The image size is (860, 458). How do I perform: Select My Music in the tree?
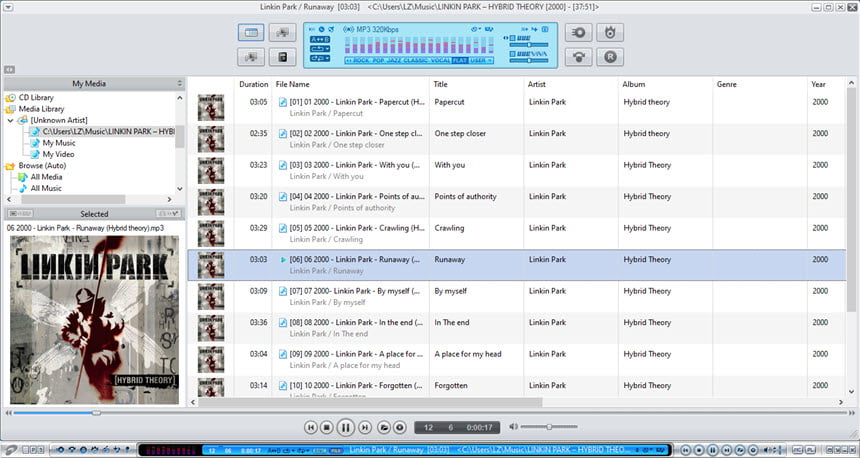(x=59, y=143)
